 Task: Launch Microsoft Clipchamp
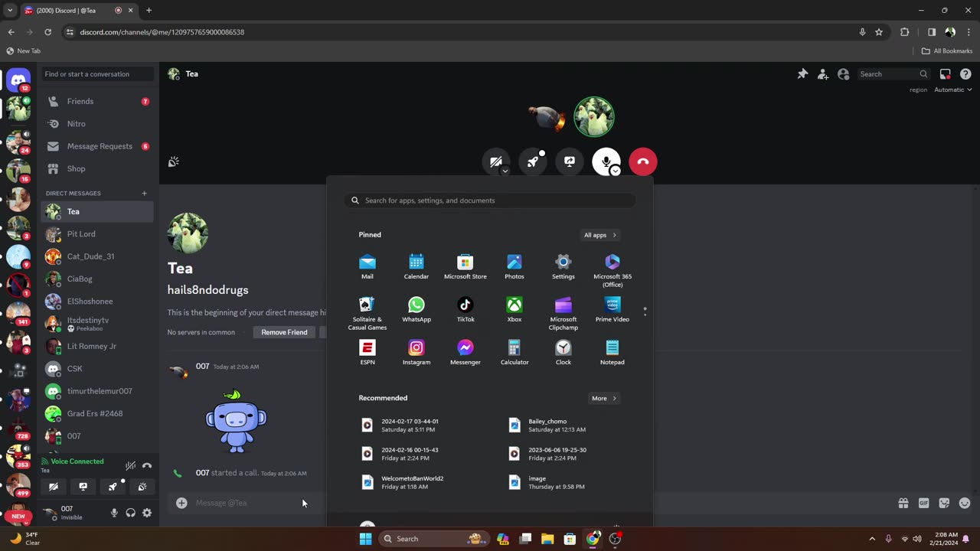[563, 314]
